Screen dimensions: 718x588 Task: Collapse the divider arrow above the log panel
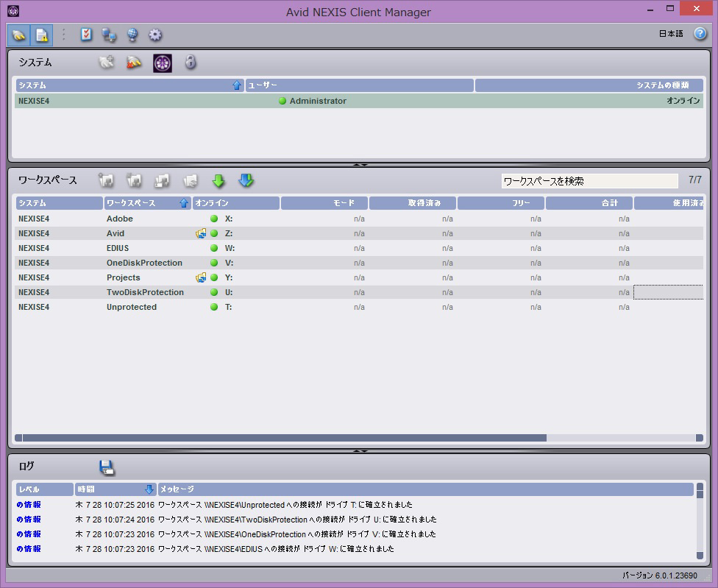point(360,450)
